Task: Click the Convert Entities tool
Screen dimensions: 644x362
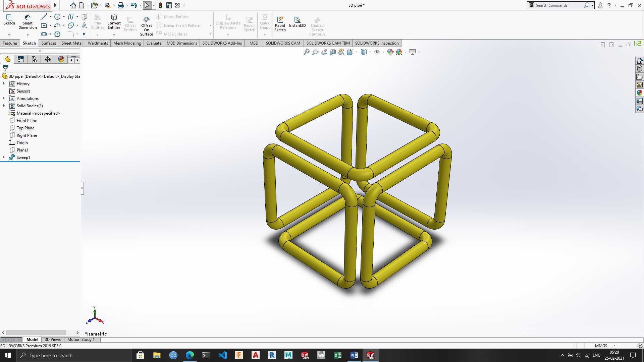Action: [114, 22]
